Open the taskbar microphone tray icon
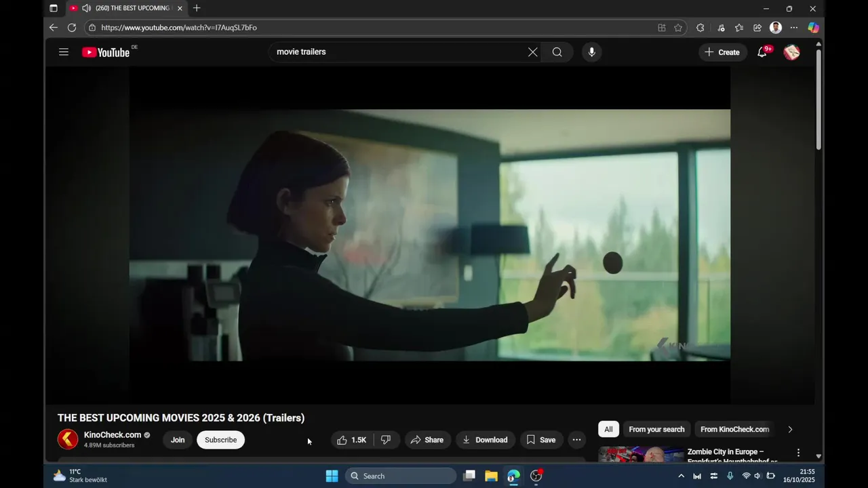Viewport: 868px width, 488px height. point(730,476)
